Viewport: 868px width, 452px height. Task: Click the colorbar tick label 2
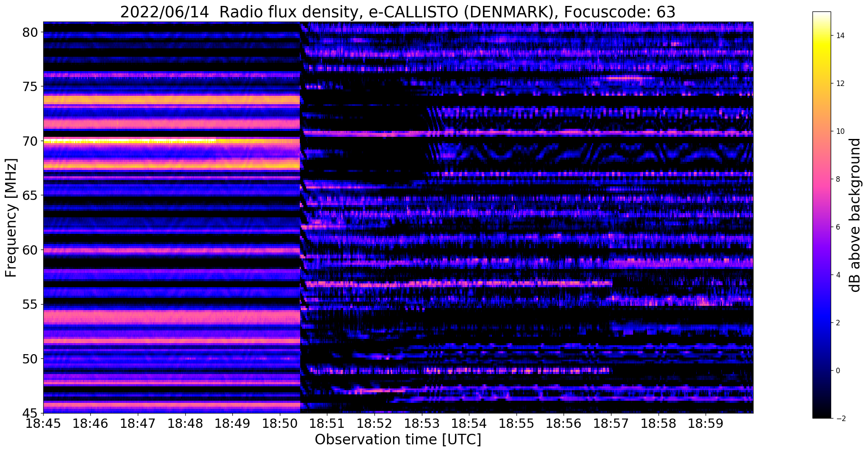click(838, 323)
